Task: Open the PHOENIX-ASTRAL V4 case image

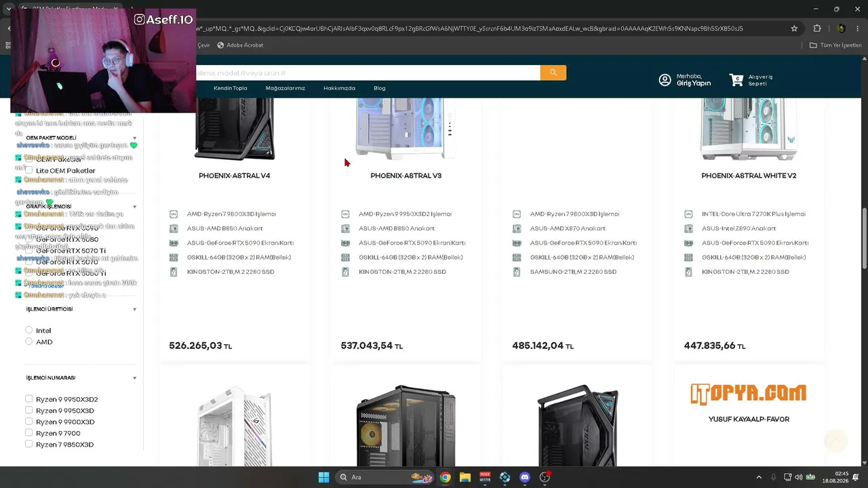Action: [x=235, y=129]
